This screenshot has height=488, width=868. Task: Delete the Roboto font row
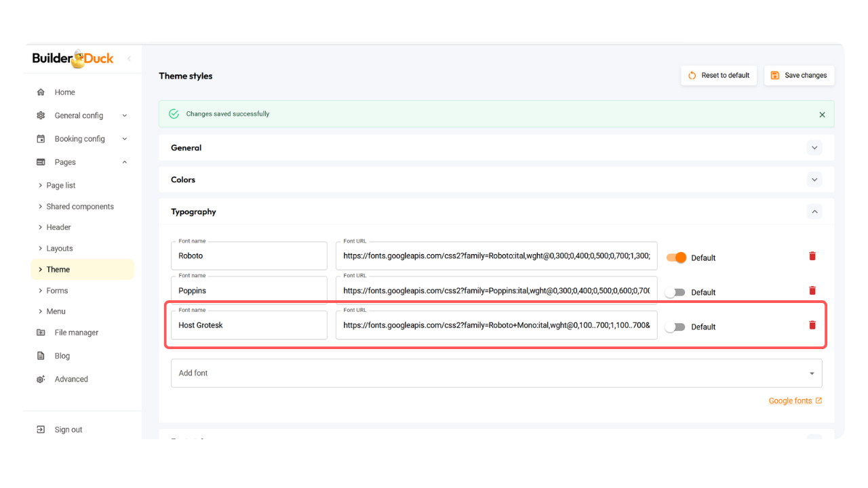point(812,256)
